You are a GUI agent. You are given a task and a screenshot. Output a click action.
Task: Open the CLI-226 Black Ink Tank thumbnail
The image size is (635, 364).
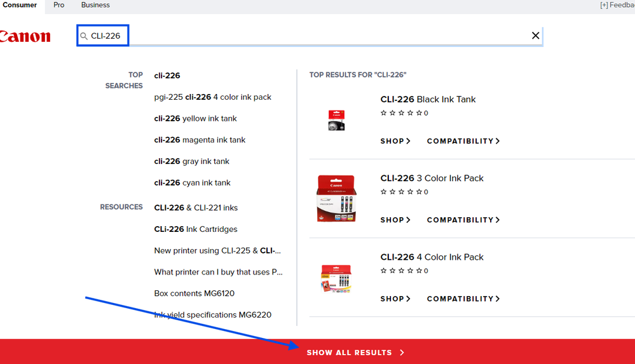click(x=336, y=120)
